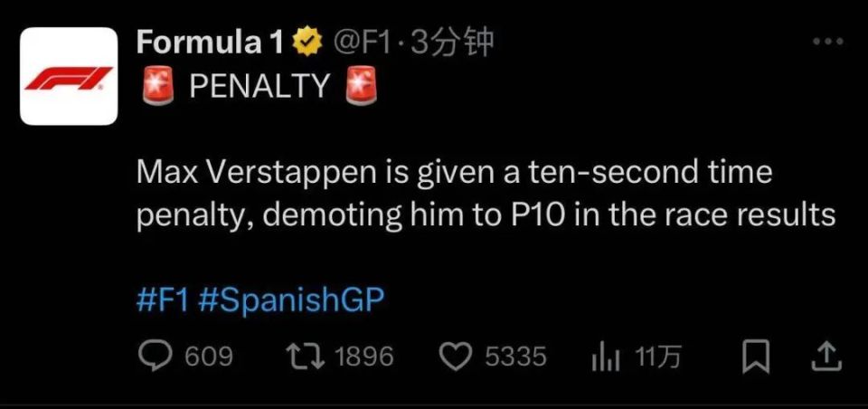Viewport: 868px width, 409px height.
Task: Click the siren emoji after PENALTY
Action: pyautogui.click(x=362, y=86)
